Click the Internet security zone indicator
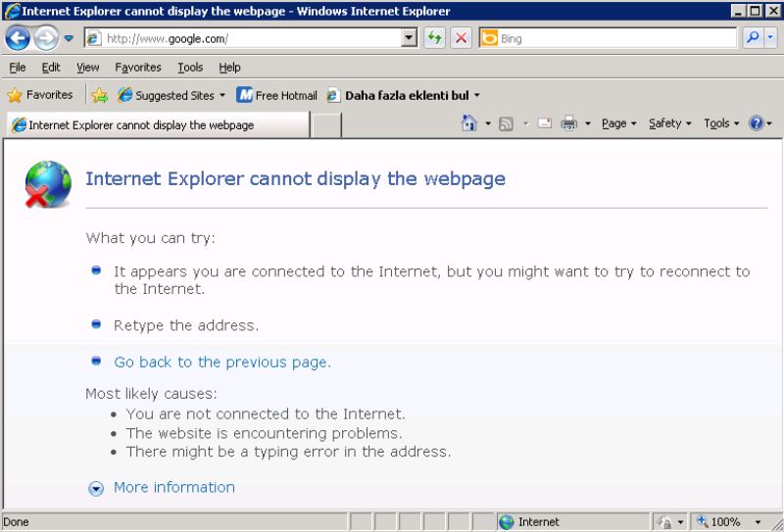 [573, 522]
